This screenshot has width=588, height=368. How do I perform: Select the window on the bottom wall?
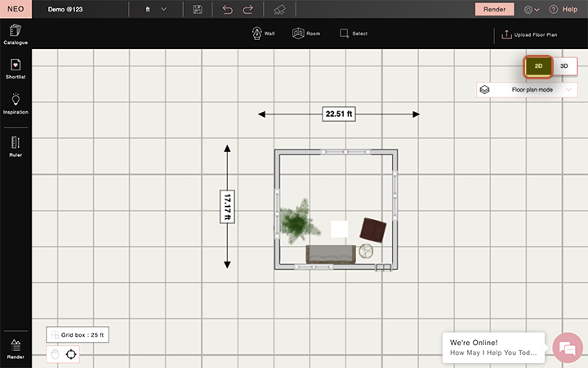coord(314,267)
